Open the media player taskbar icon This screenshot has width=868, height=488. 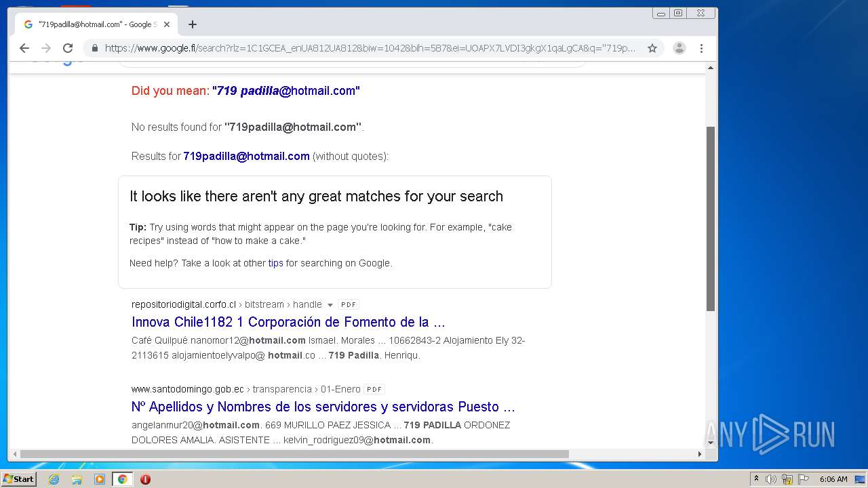point(100,479)
